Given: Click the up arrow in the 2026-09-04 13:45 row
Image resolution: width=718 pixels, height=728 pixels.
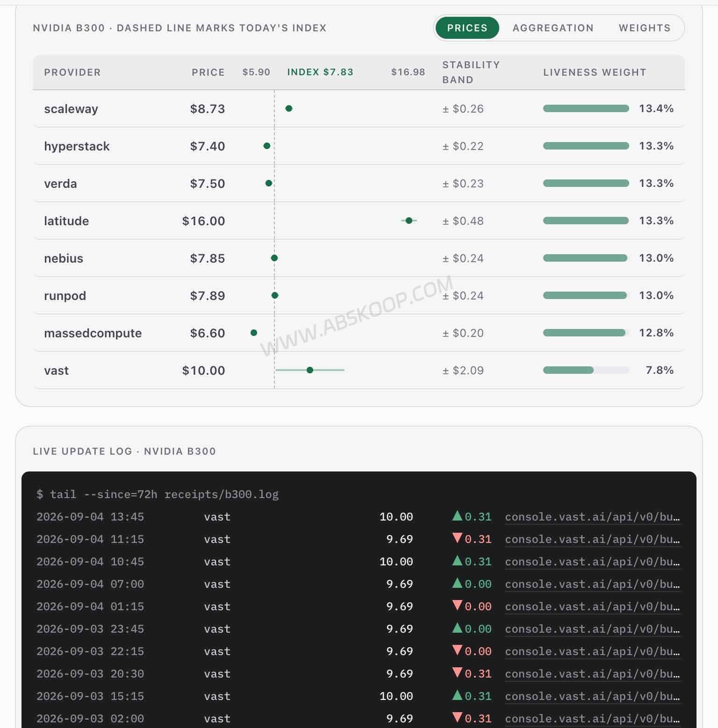Looking at the screenshot, I should (457, 516).
